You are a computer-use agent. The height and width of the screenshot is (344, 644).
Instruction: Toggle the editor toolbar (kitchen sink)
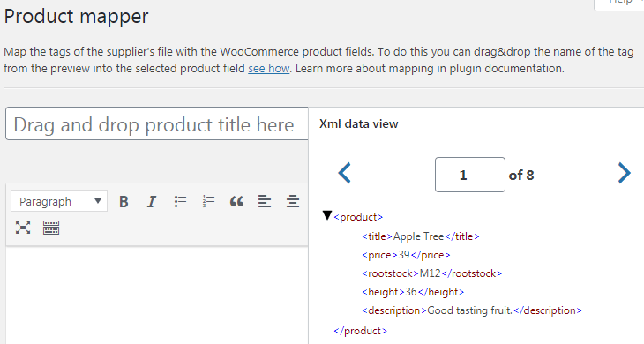coord(51,228)
